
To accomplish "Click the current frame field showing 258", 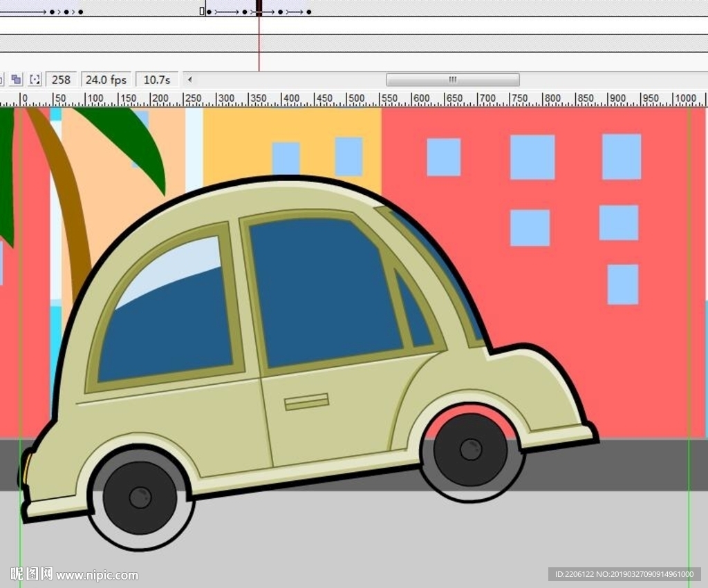I will (x=62, y=80).
